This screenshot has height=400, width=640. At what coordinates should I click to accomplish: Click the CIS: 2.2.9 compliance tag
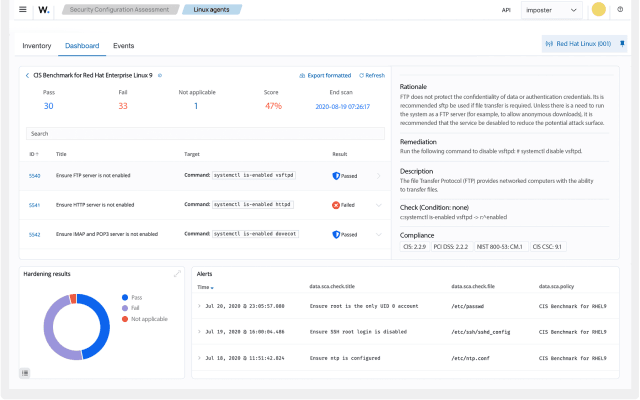pos(415,247)
